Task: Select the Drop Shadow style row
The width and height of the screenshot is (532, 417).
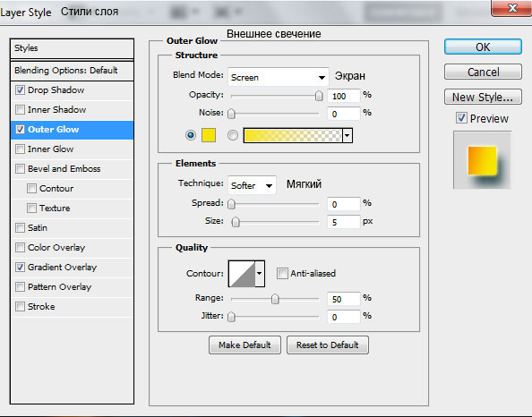Action: tap(72, 90)
